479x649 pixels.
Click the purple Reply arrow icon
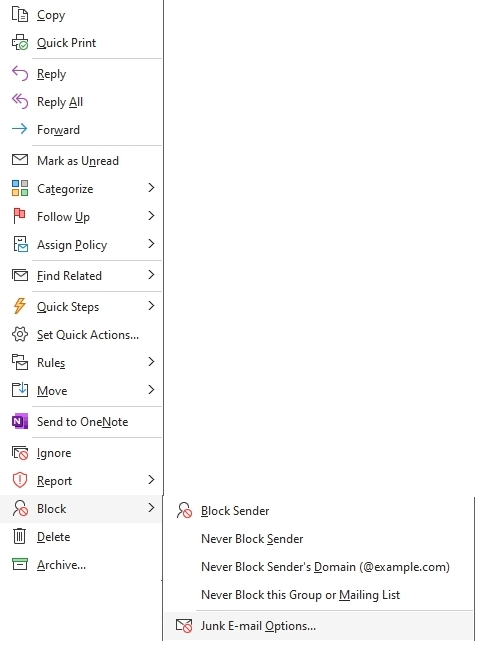click(x=19, y=74)
